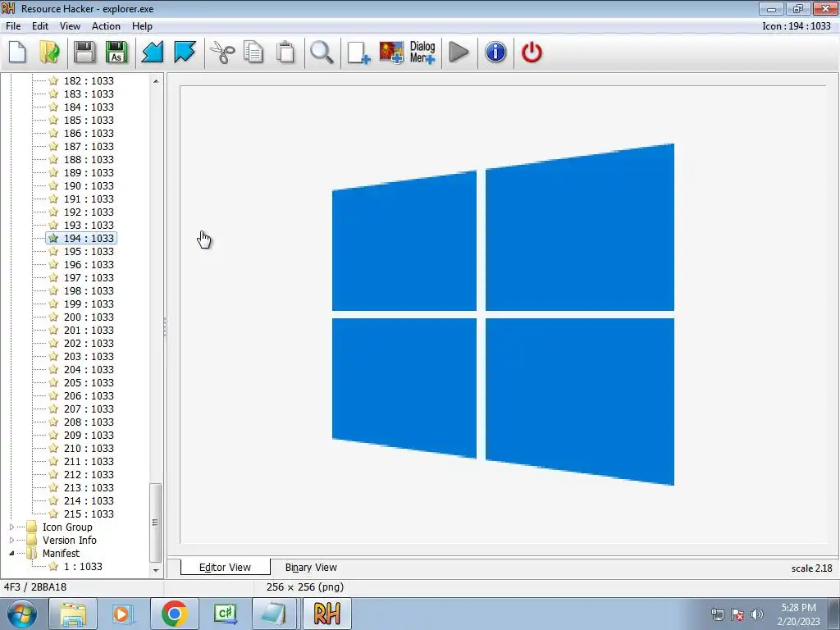The height and width of the screenshot is (630, 840).
Task: Add a new blank resource
Action: 358,52
